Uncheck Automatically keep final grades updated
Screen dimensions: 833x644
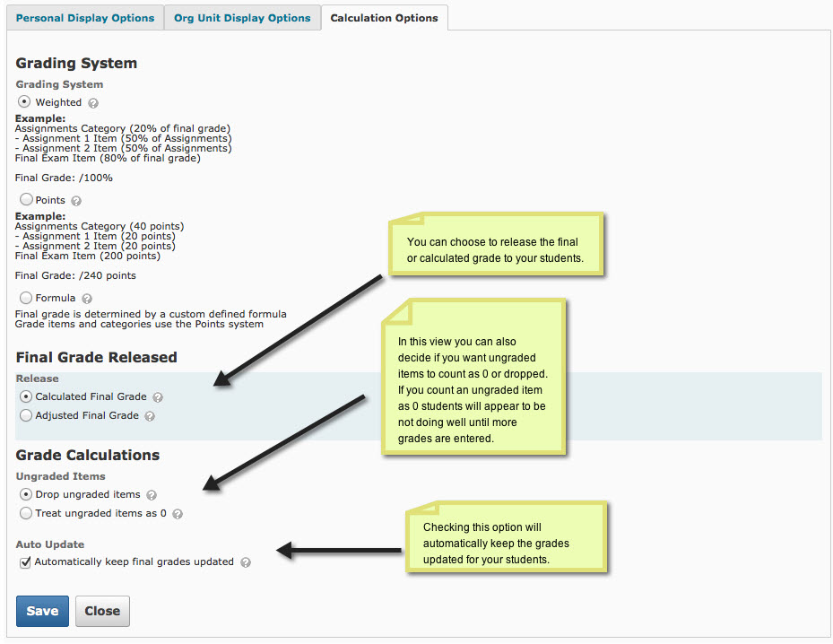[25, 561]
